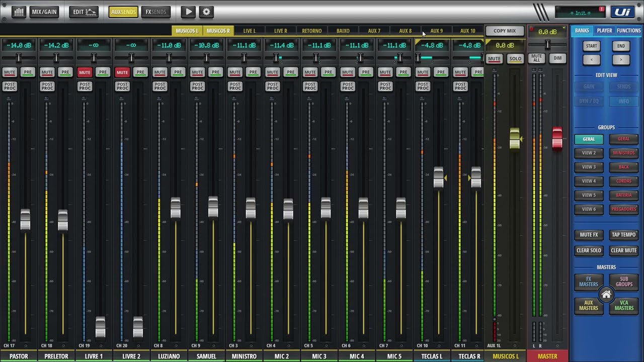Select the LIVE L aux tab
Screen dimensions: 644x362
click(250, 31)
